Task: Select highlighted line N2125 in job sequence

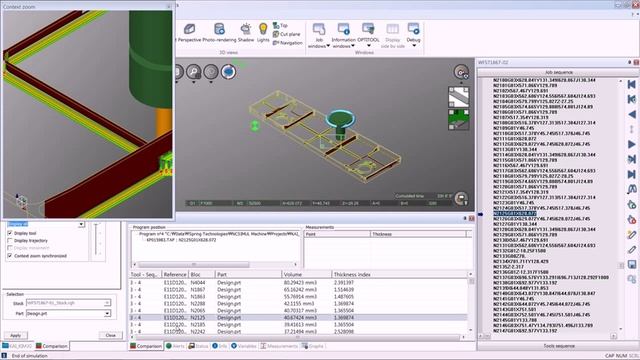Action: pos(515,213)
